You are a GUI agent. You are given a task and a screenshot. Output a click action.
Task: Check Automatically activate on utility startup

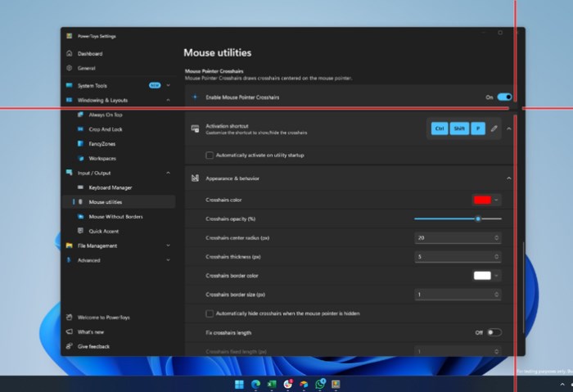pyautogui.click(x=210, y=155)
